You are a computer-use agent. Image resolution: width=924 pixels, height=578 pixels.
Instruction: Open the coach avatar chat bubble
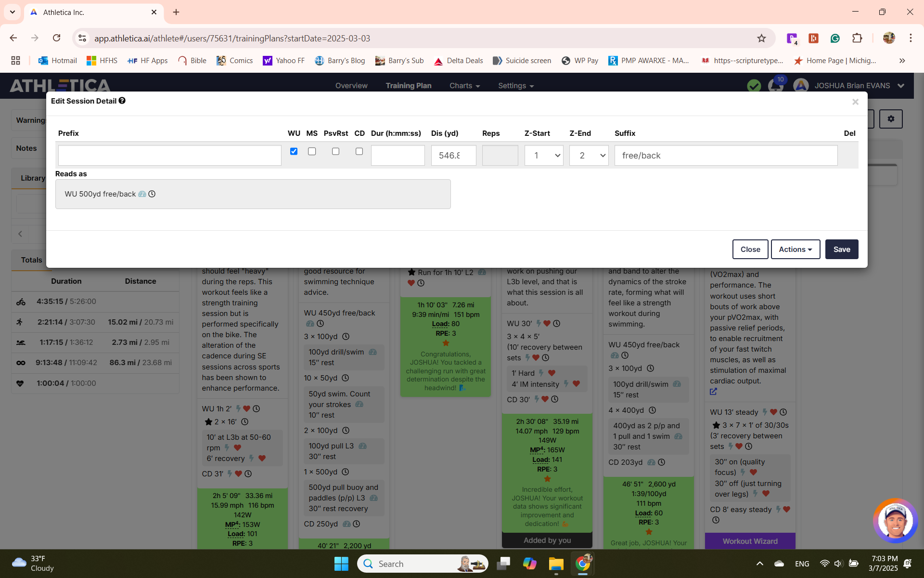(895, 521)
